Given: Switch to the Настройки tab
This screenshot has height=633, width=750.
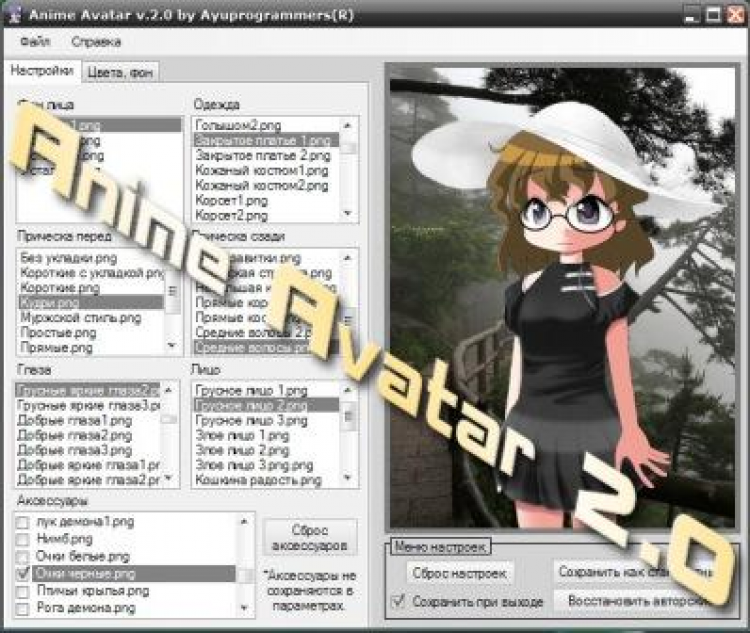Looking at the screenshot, I should tap(42, 71).
